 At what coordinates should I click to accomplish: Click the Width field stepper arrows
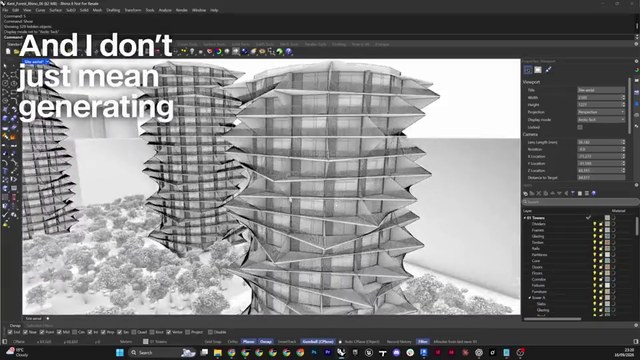(x=623, y=98)
